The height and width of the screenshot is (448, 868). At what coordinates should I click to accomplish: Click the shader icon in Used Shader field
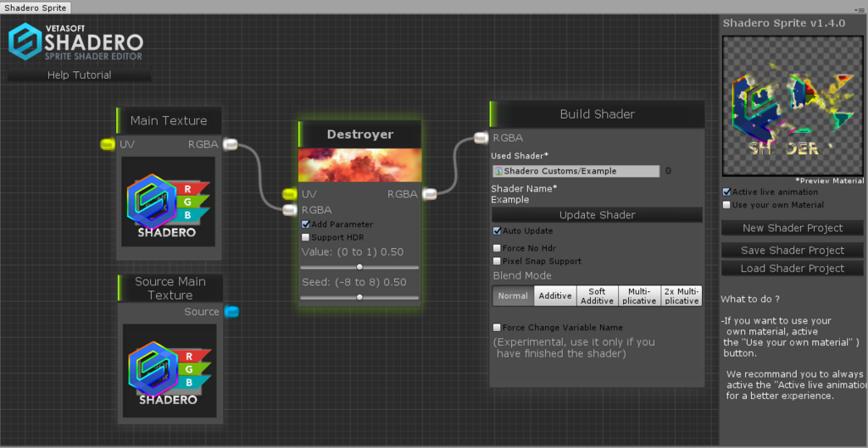498,171
